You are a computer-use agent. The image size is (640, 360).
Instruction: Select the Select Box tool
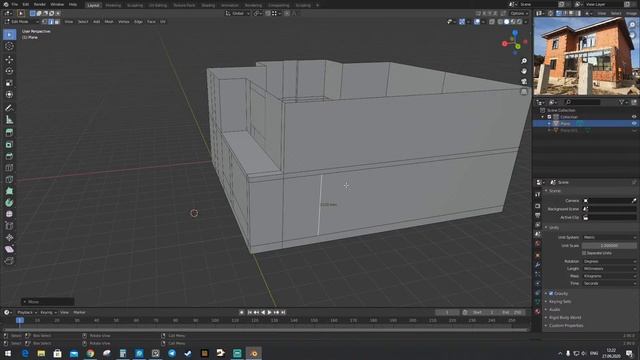click(9, 35)
